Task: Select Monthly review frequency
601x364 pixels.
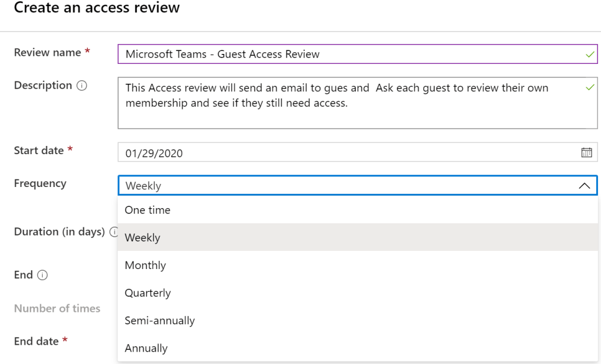Action: click(146, 265)
